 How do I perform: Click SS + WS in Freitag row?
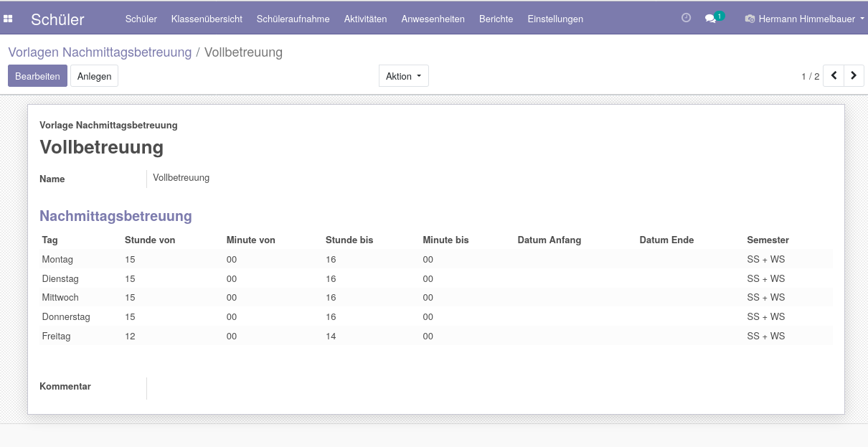click(765, 336)
